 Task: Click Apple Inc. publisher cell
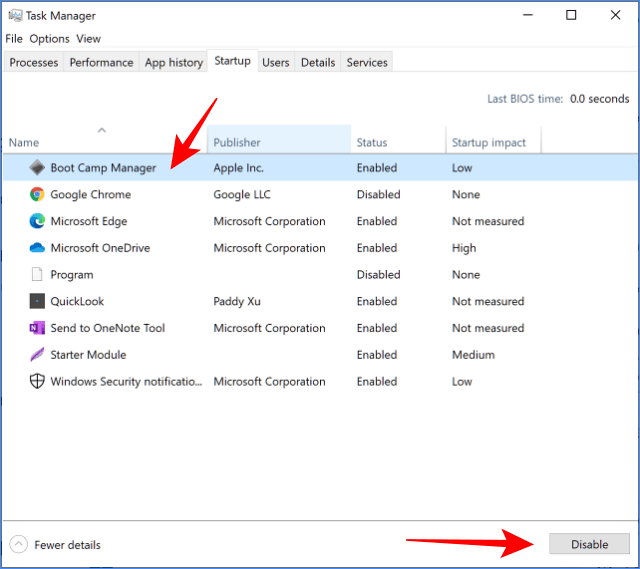(238, 168)
